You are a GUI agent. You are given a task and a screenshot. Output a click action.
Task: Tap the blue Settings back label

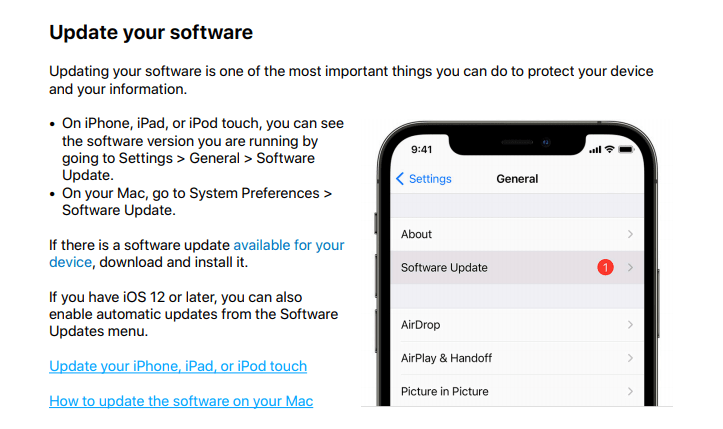click(x=430, y=179)
